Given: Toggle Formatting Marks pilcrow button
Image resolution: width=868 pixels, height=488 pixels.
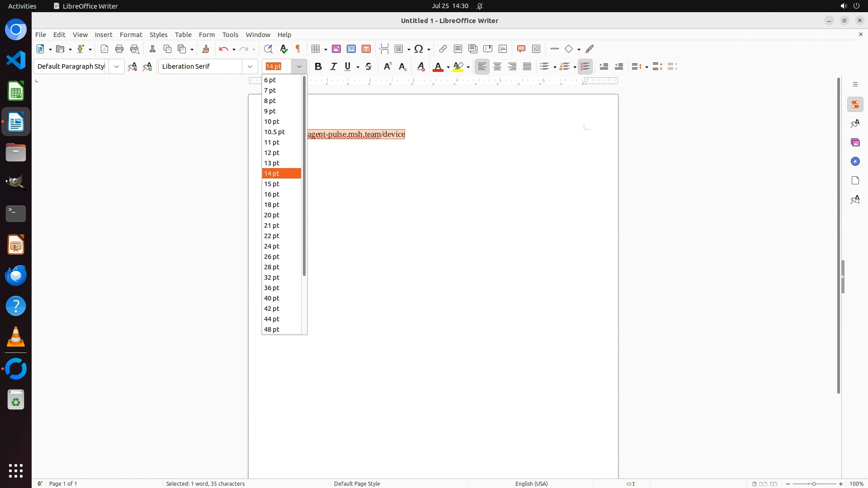Looking at the screenshot, I should pyautogui.click(x=298, y=49).
